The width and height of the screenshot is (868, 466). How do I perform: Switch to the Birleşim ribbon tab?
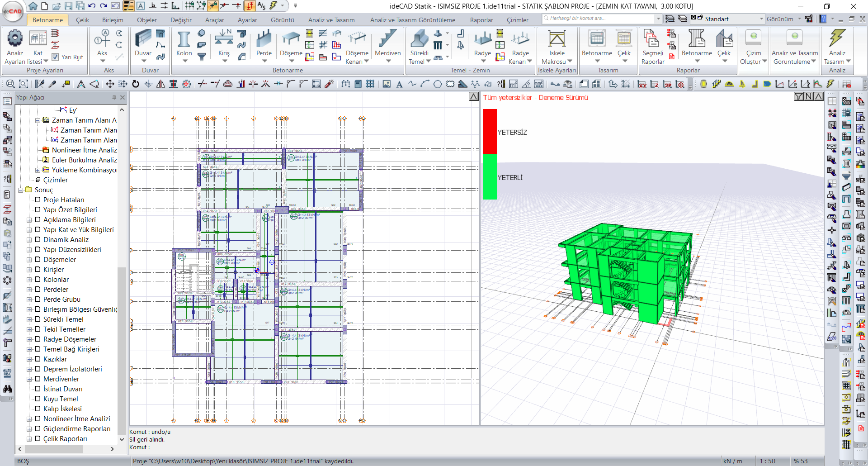113,20
